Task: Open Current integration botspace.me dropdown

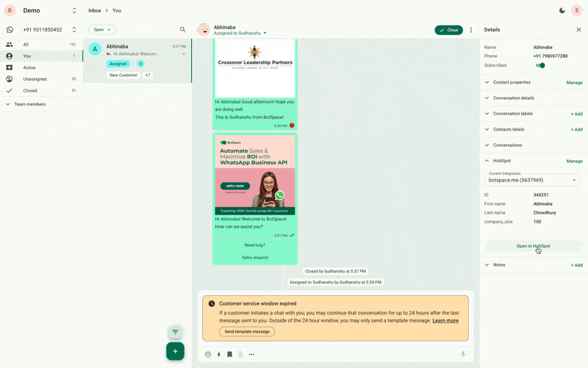Action: (x=532, y=180)
